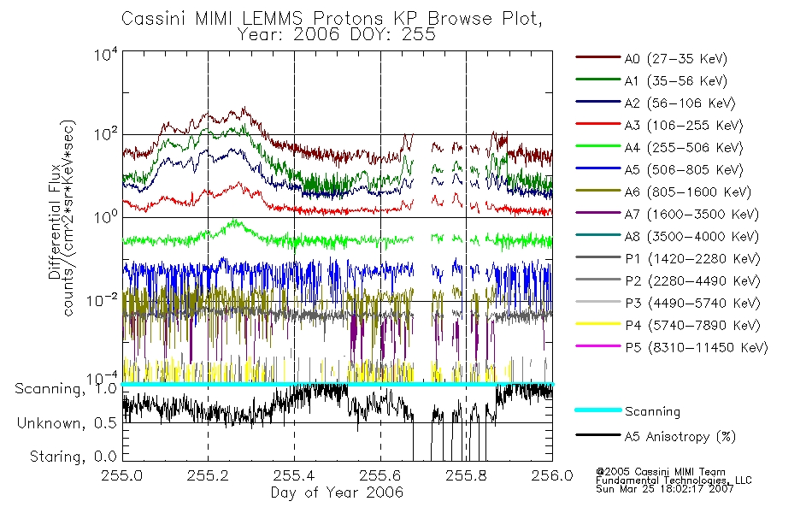Click the x-axis tick label 255.2
The height and width of the screenshot is (513, 812).
[209, 475]
